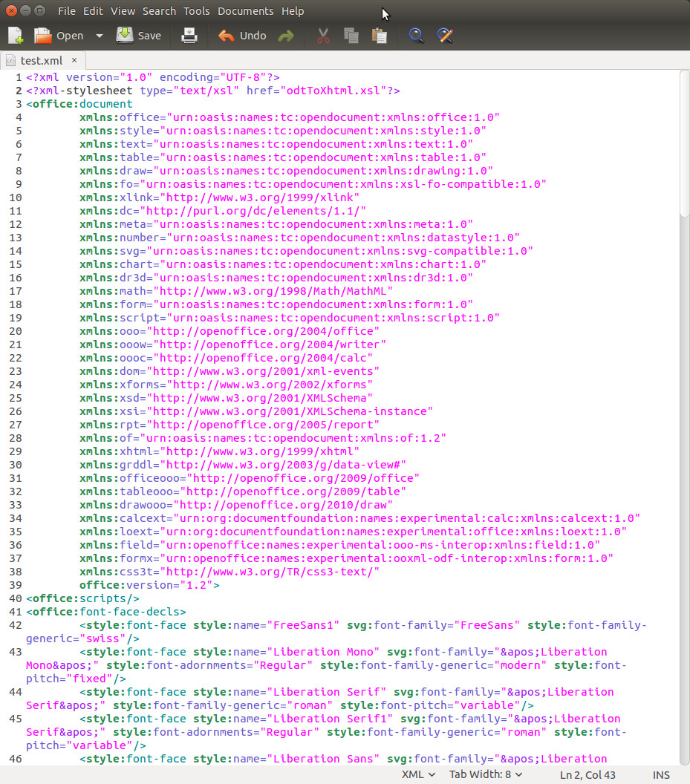Click line number 10 in the gutter
Viewport: 690px width, 784px height.
point(16,197)
